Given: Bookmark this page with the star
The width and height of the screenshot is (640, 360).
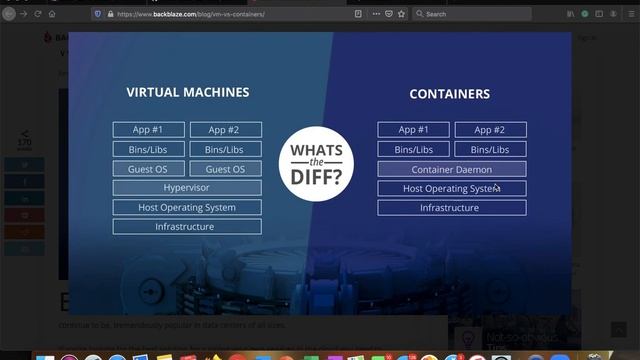Looking at the screenshot, I should pos(402,14).
